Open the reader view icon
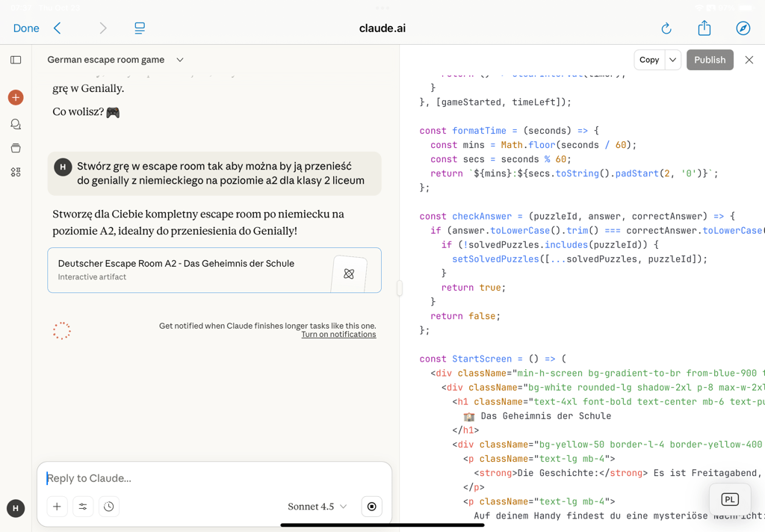765x532 pixels. (140, 28)
